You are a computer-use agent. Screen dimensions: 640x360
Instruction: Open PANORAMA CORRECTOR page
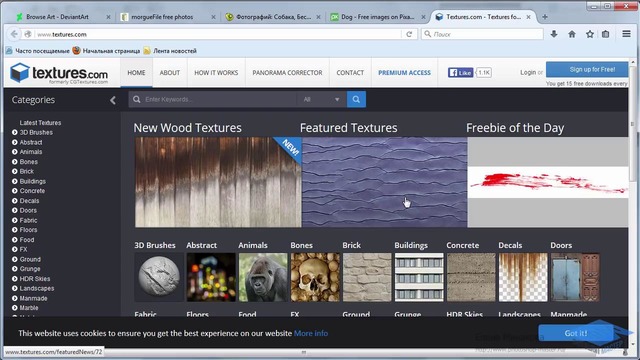pyautogui.click(x=287, y=73)
